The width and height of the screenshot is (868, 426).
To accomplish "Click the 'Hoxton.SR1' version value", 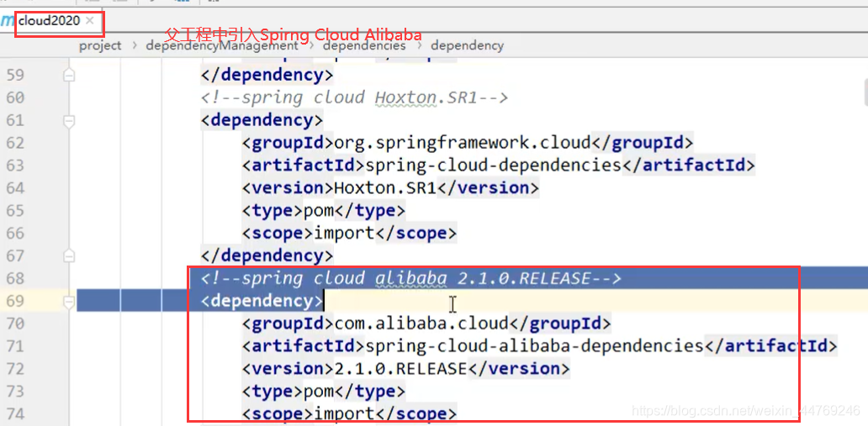I will coord(385,188).
